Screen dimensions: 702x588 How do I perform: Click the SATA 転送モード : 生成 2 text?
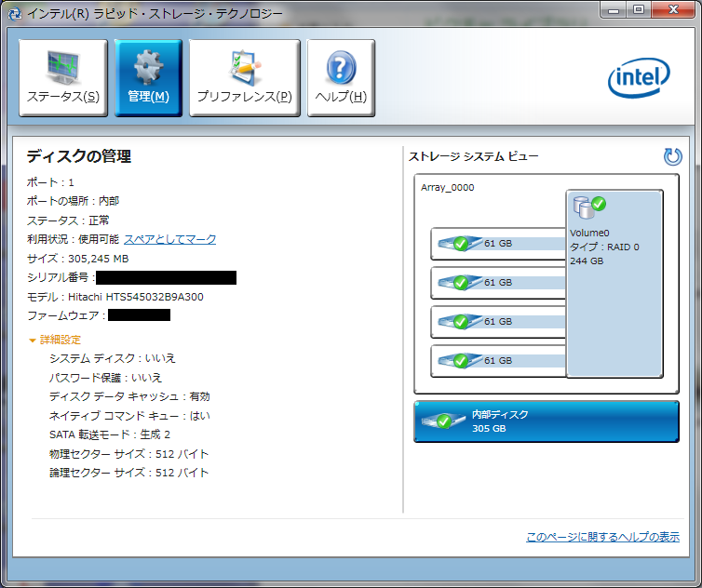110,434
